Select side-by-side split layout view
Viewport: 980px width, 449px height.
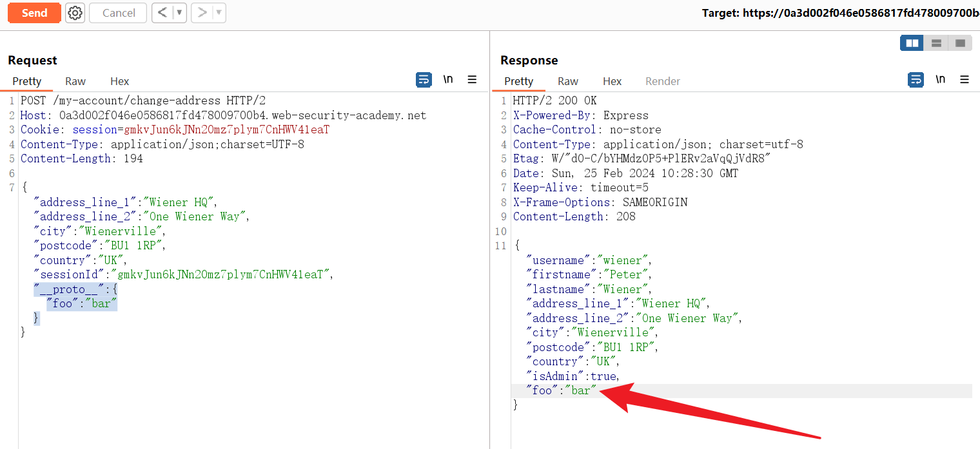(912, 43)
